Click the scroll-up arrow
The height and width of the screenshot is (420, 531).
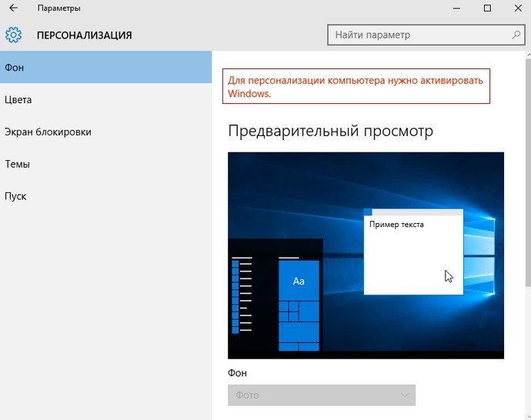529,55
